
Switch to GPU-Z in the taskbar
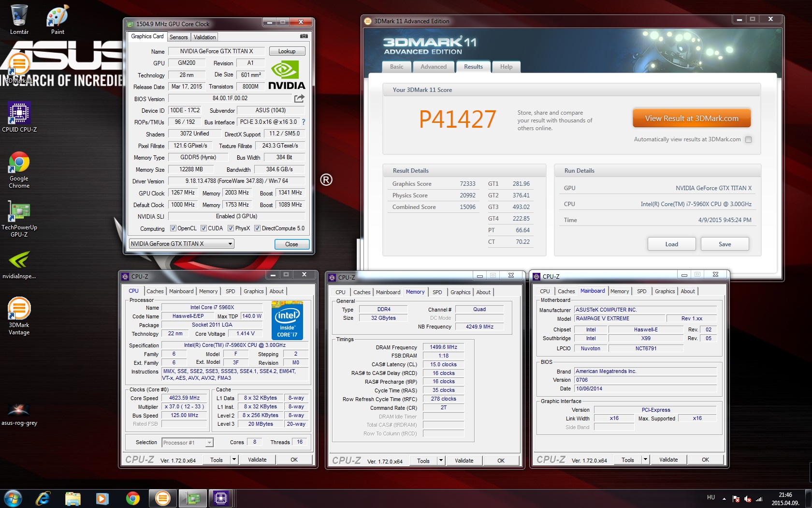pos(193,498)
